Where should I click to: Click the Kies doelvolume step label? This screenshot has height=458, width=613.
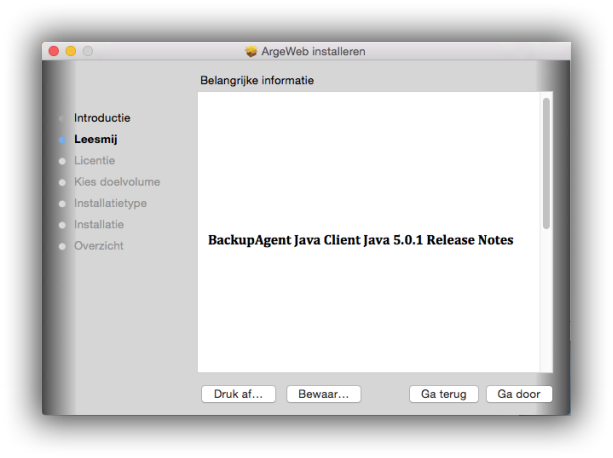117,182
